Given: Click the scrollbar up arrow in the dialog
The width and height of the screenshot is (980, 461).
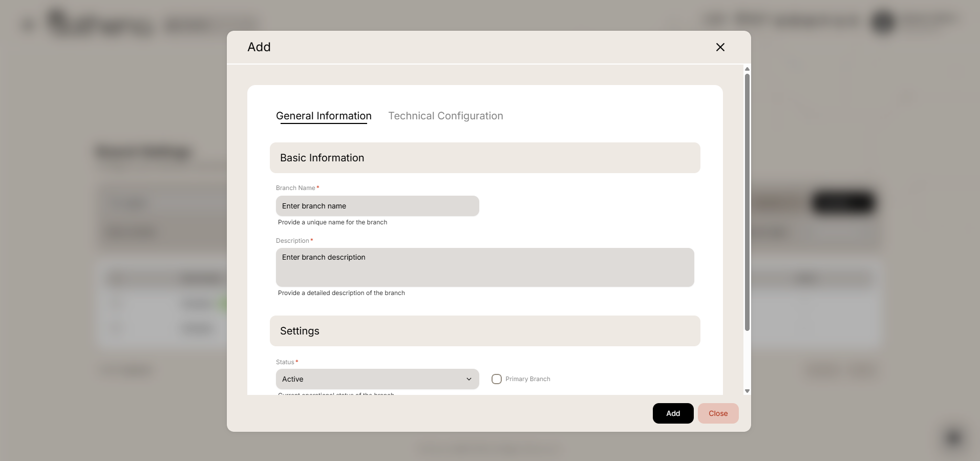Looking at the screenshot, I should 747,69.
